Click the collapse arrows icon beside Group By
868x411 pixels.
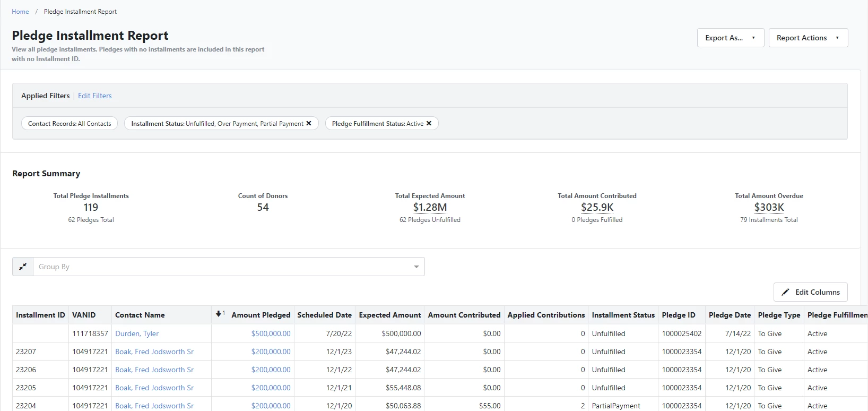[x=23, y=267]
